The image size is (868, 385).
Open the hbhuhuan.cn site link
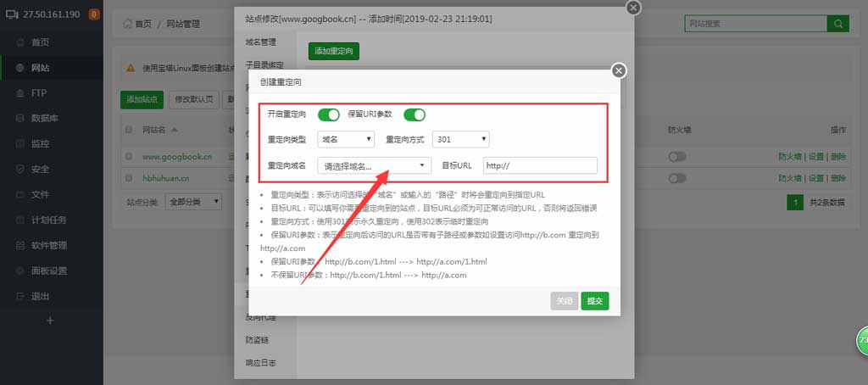point(166,178)
